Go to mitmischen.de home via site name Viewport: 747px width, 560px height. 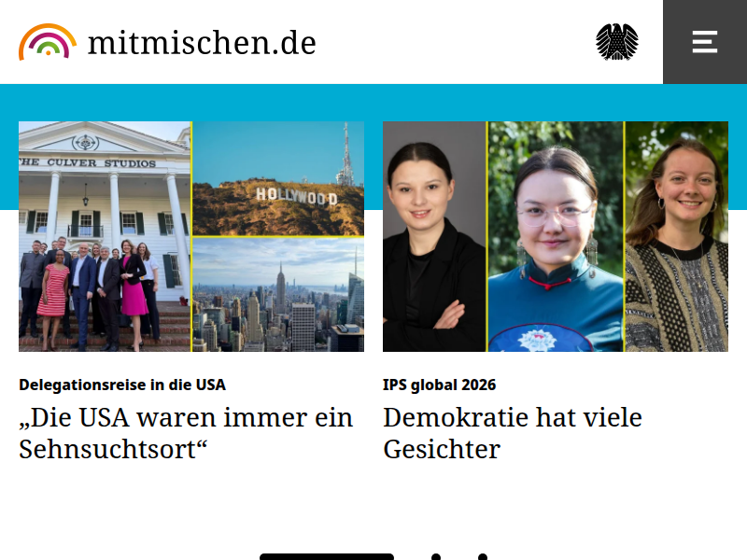click(x=202, y=43)
